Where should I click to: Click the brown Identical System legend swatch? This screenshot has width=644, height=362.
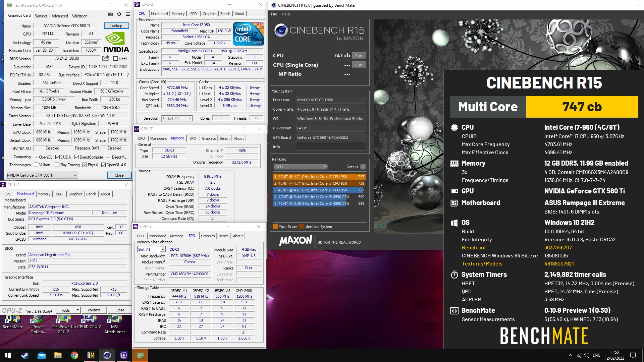301,226
